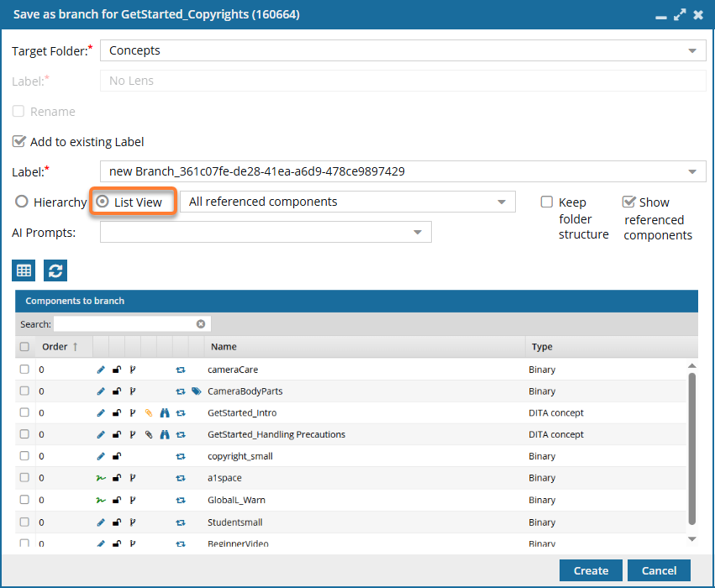The height and width of the screenshot is (588, 715).
Task: Click the branch icon in a1space row
Action: click(x=133, y=478)
